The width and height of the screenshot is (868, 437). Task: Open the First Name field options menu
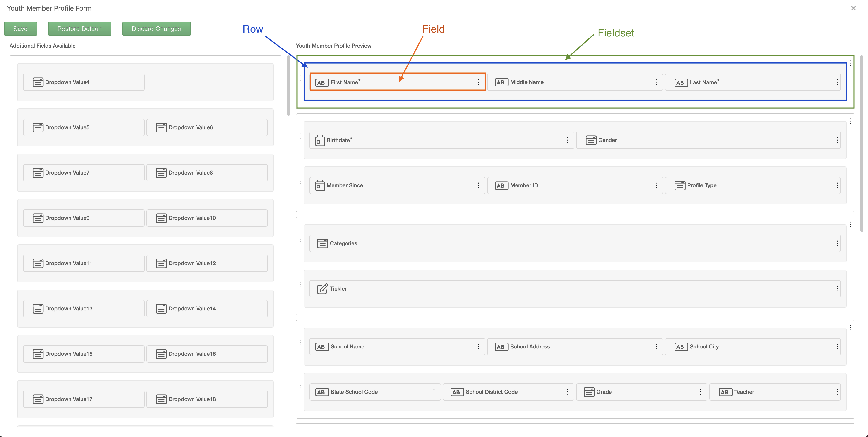click(478, 82)
